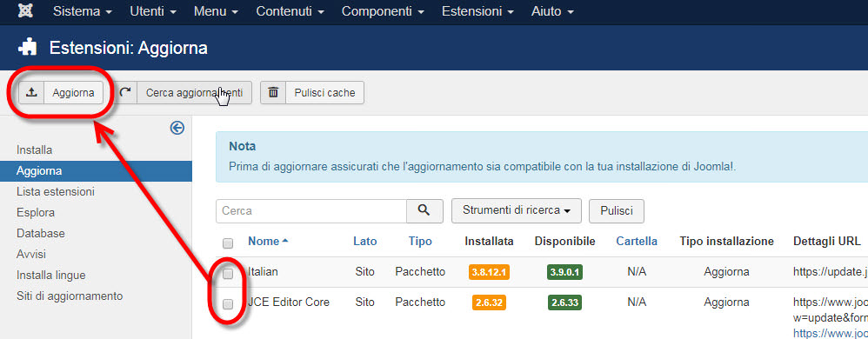The image size is (868, 339).
Task: Click available version badge 3.9.0.1
Action: pos(564,272)
